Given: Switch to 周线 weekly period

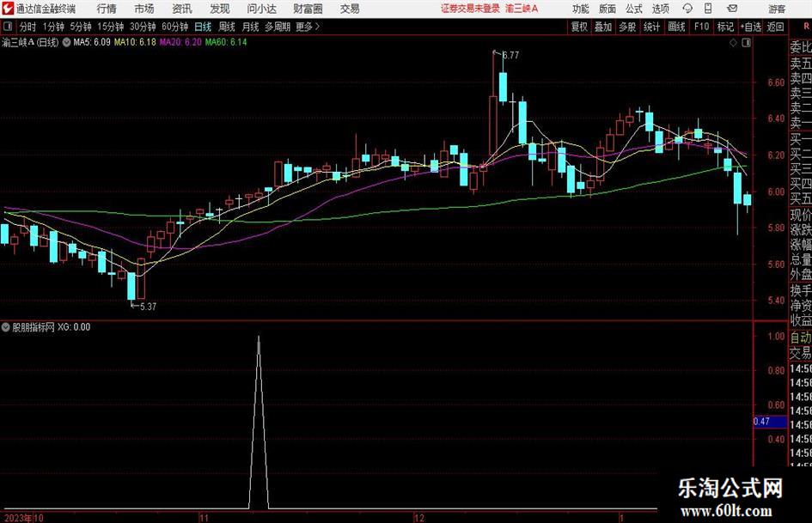Looking at the screenshot, I should click(226, 27).
